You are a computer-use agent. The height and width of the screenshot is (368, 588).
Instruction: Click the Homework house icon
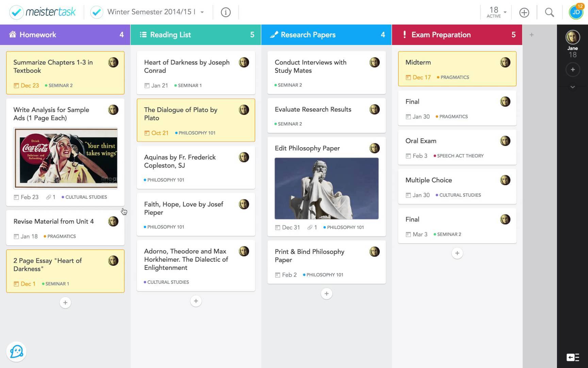tap(13, 34)
